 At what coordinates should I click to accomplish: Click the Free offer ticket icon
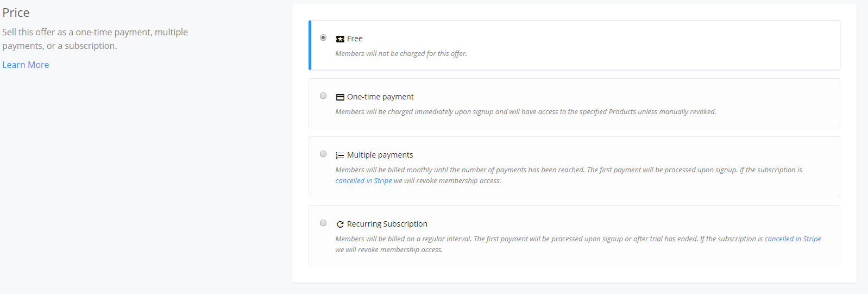340,39
